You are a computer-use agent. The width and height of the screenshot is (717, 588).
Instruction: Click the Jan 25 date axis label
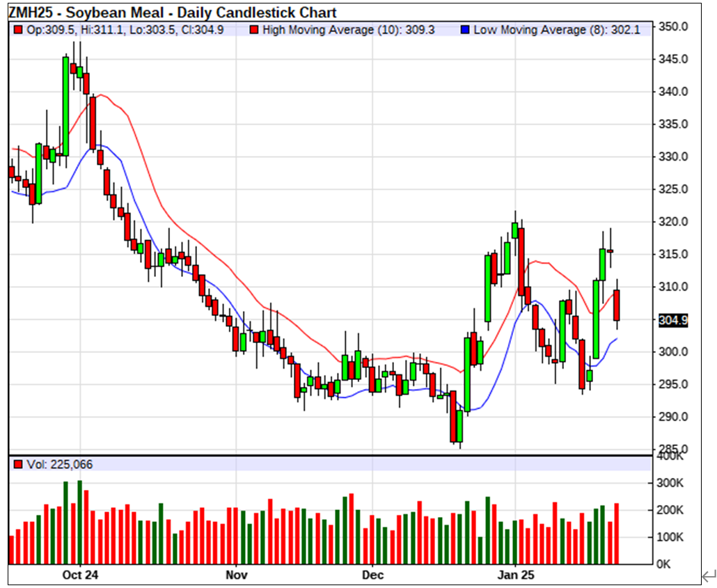[x=516, y=575]
